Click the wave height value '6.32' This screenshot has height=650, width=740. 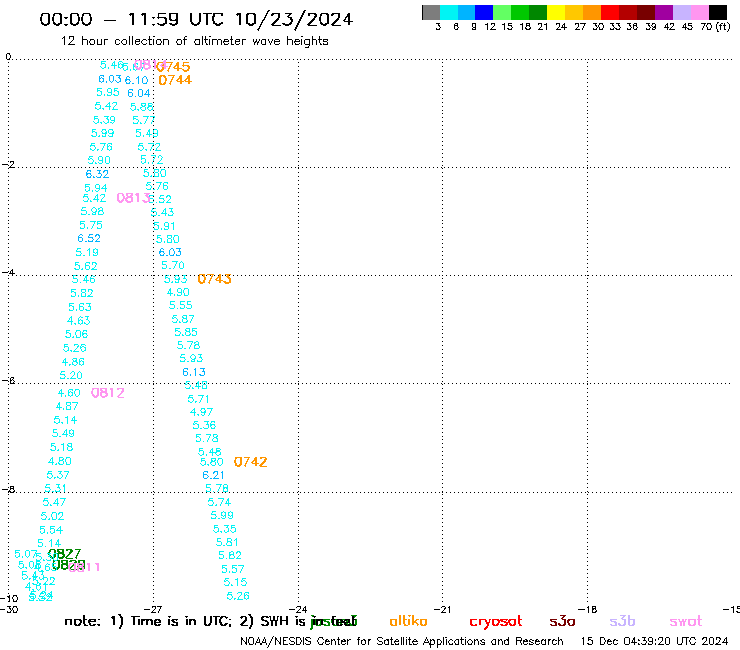pos(97,174)
